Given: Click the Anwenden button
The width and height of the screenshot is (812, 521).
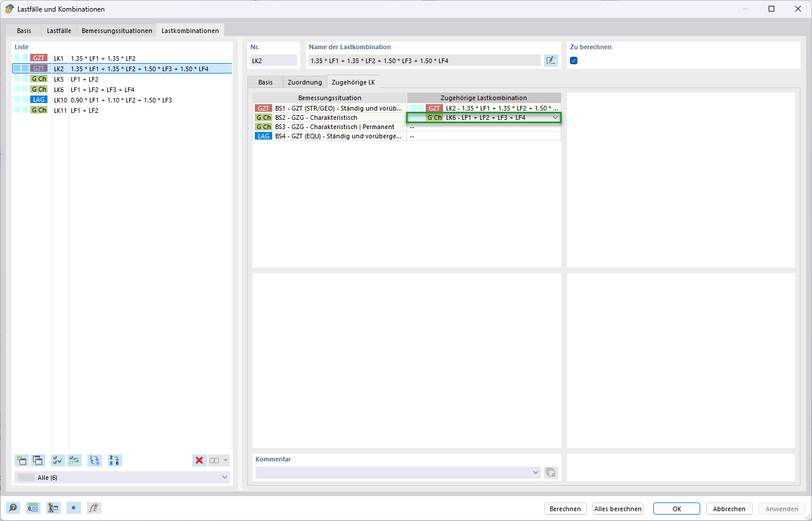Looking at the screenshot, I should (x=782, y=509).
